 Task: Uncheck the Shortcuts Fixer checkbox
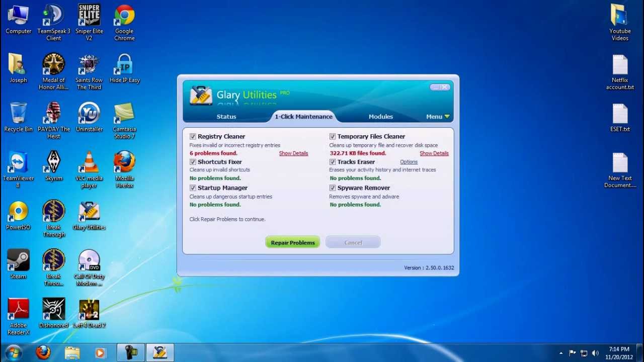193,162
